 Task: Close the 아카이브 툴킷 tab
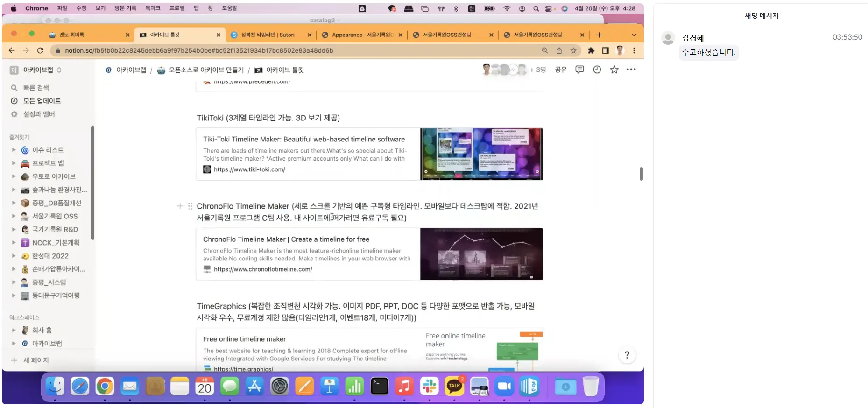point(219,35)
